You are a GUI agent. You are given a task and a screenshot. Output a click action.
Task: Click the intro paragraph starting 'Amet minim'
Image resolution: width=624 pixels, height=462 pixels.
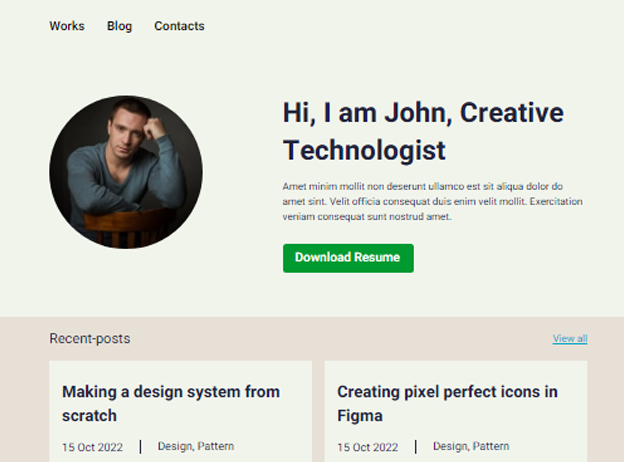433,201
